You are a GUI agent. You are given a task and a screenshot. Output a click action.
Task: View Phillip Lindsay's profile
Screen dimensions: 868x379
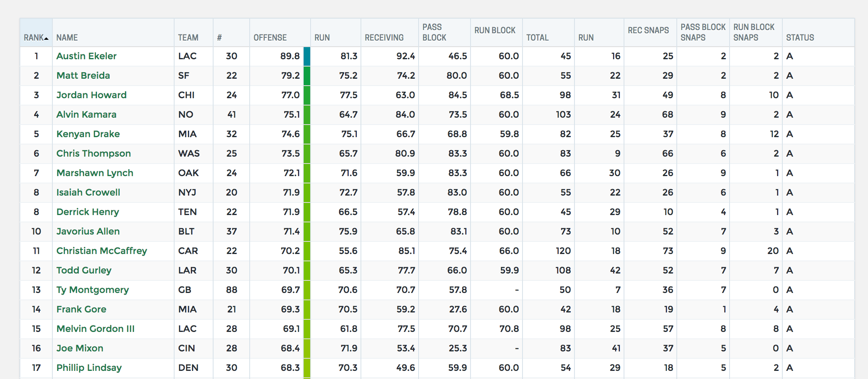tap(89, 368)
